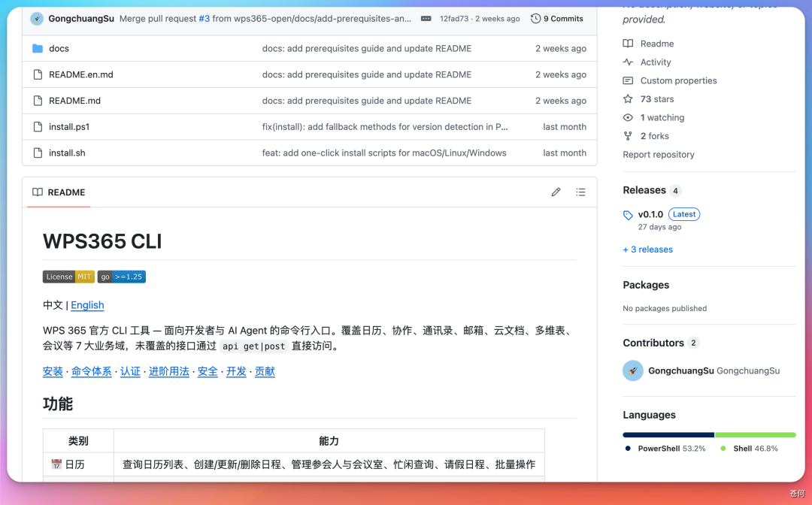This screenshot has height=505, width=812.
Task: Click GongchuangSu contributor avatar
Action: coord(633,370)
